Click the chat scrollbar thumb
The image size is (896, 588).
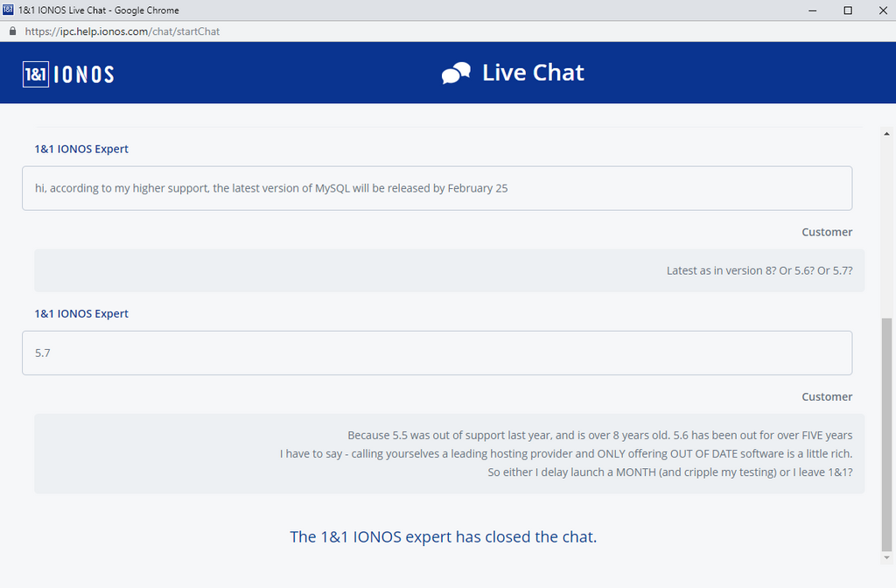886,434
